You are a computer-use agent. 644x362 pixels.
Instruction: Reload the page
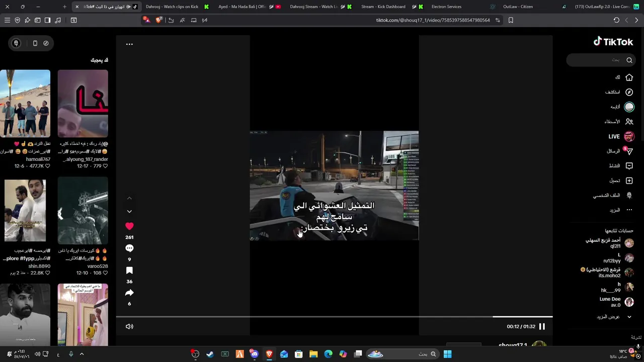coord(616,20)
